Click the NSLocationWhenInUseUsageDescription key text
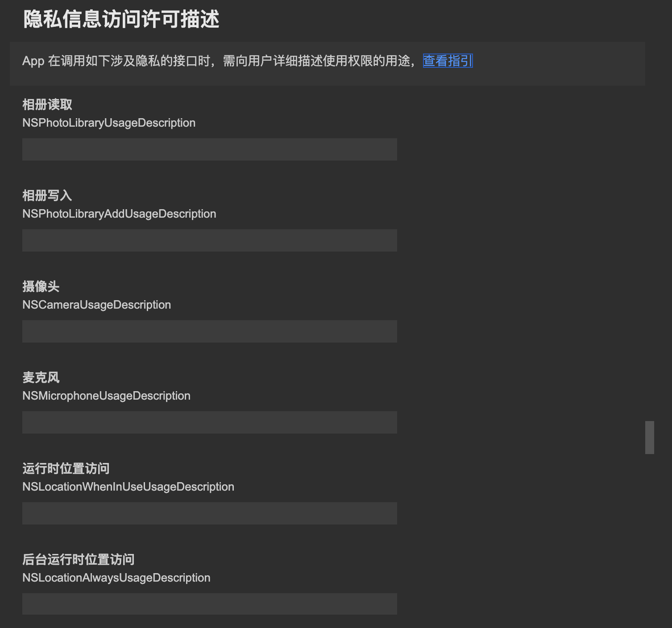 coord(129,487)
